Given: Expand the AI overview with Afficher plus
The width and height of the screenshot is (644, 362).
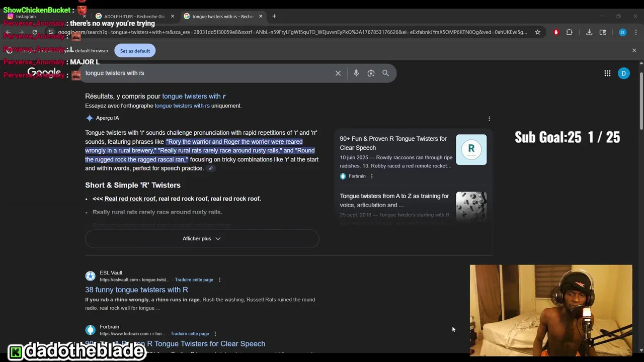Looking at the screenshot, I should (x=202, y=238).
